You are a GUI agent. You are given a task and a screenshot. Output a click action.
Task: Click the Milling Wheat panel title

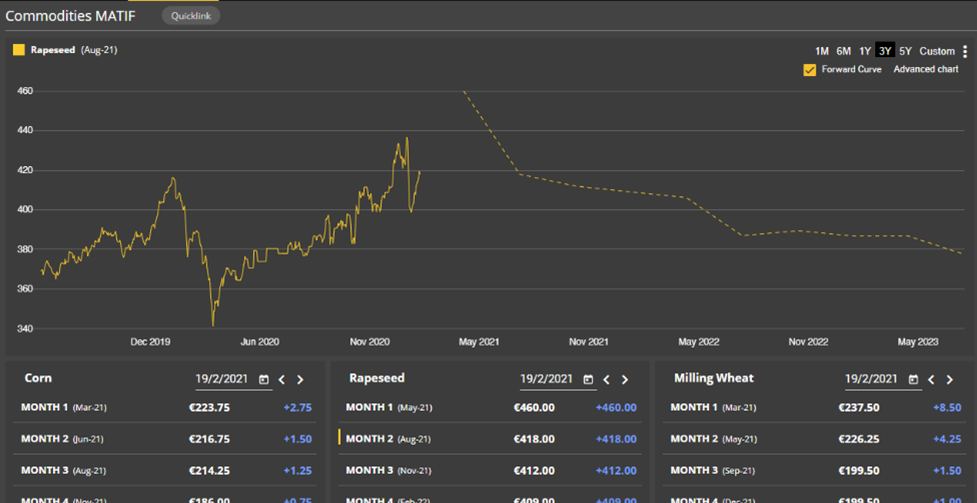coord(714,378)
